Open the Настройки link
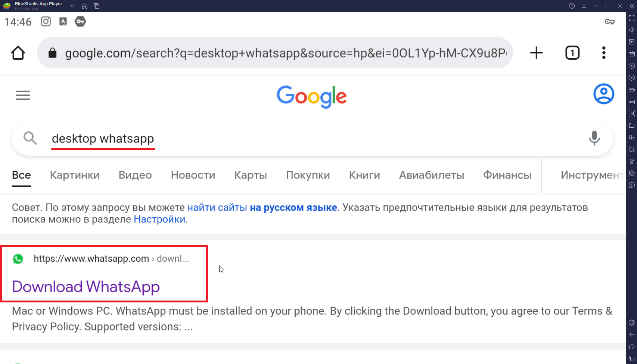Screen dimensions: 637x364 click(x=159, y=219)
